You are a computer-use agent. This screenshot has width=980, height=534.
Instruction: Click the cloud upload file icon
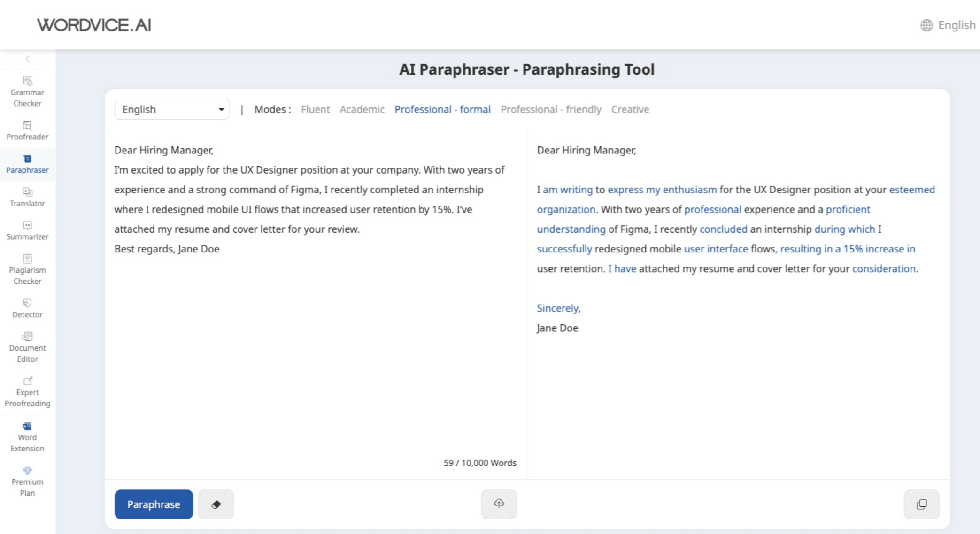point(499,504)
